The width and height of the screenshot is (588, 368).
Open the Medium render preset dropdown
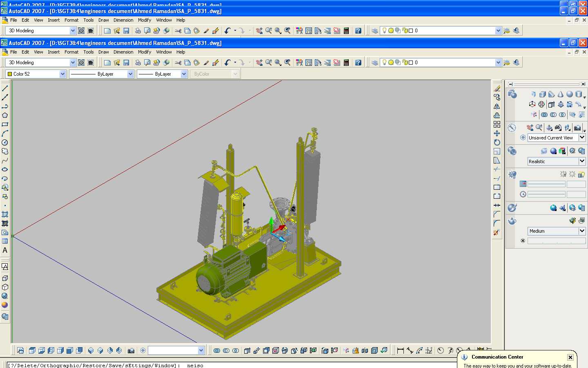coord(582,231)
